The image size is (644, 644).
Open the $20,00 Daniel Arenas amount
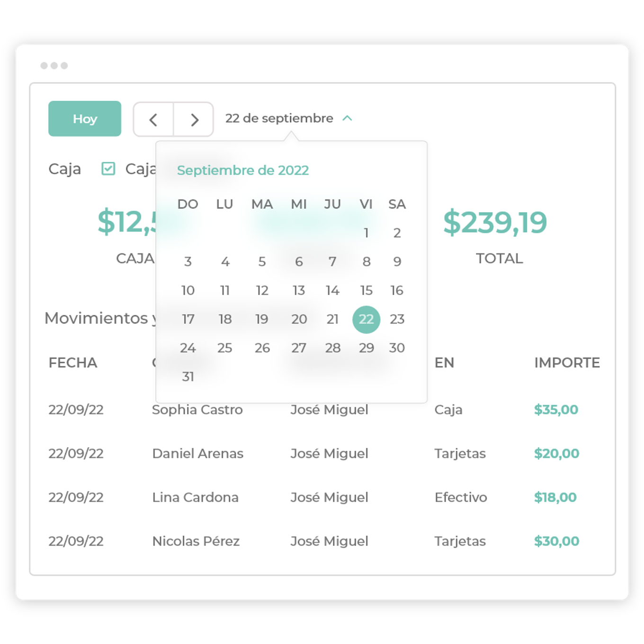point(556,454)
